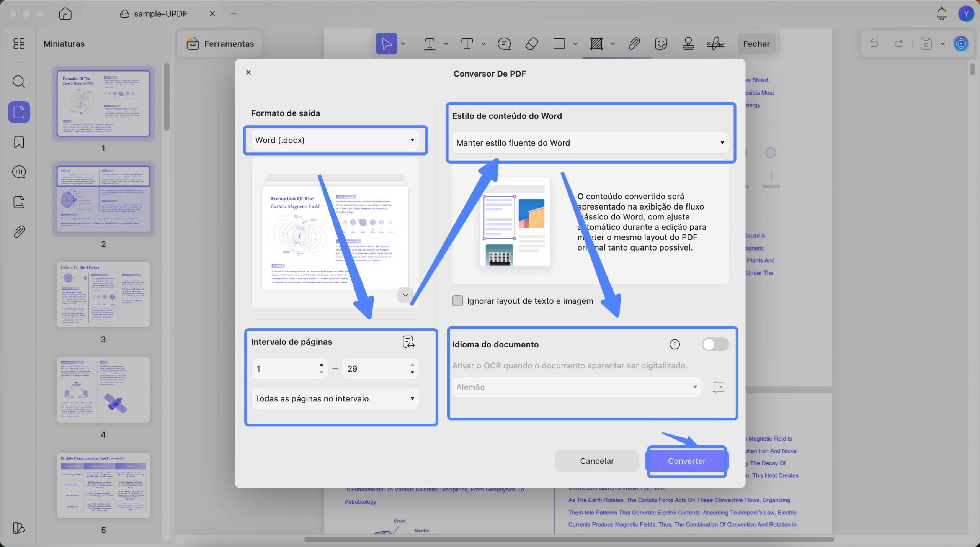Select the signature tool
The image size is (980, 547).
click(715, 44)
